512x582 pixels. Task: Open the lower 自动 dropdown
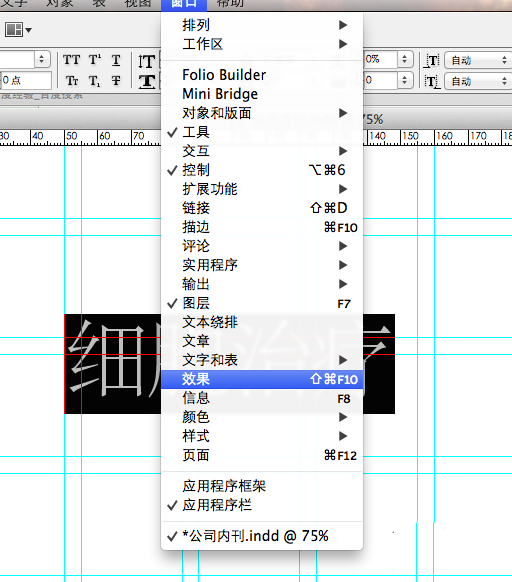pos(477,81)
